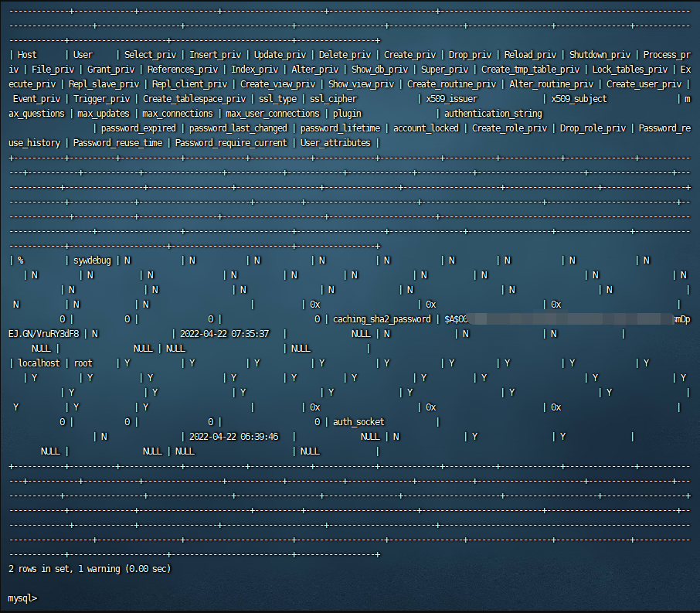Select the 'Create_priv' column header

(x=409, y=55)
